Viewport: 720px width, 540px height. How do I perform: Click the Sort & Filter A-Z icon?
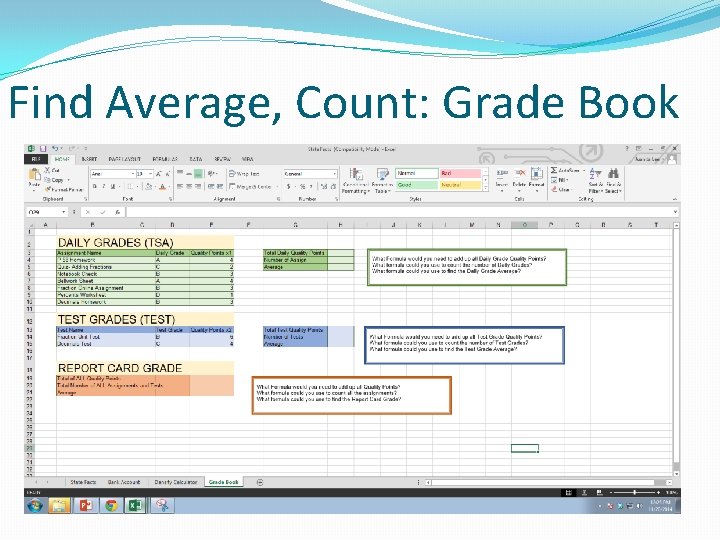click(596, 174)
